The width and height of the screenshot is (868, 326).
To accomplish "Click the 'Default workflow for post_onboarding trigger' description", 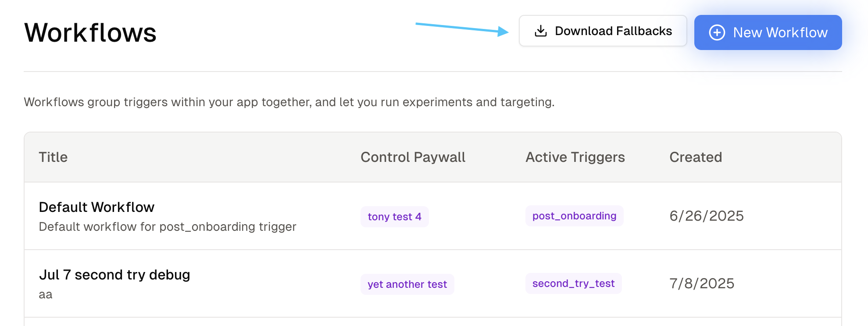I will [168, 227].
